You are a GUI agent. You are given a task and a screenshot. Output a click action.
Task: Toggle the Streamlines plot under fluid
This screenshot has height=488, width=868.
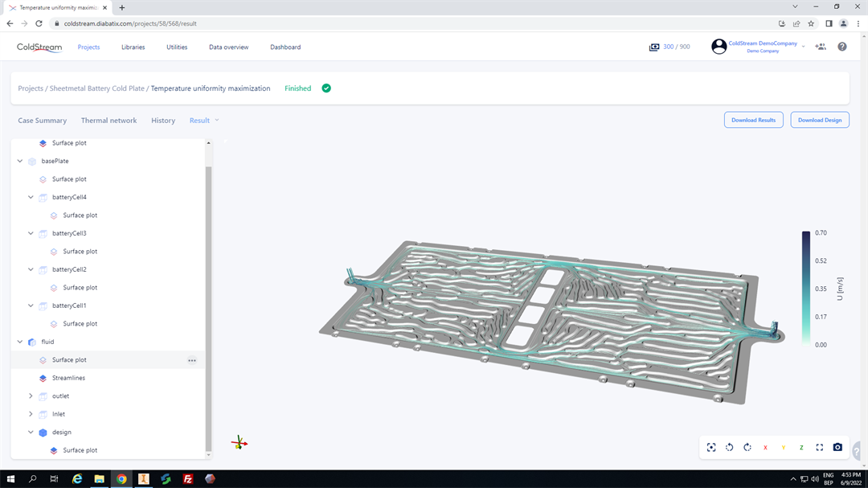68,378
